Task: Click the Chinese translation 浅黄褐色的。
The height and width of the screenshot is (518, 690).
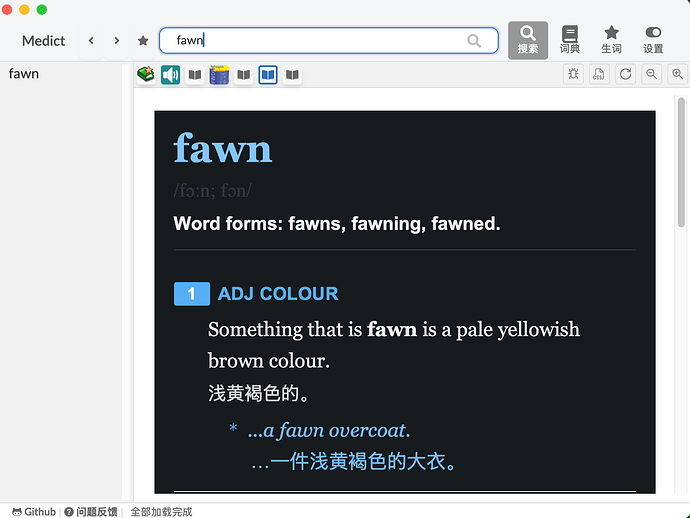Action: click(259, 393)
